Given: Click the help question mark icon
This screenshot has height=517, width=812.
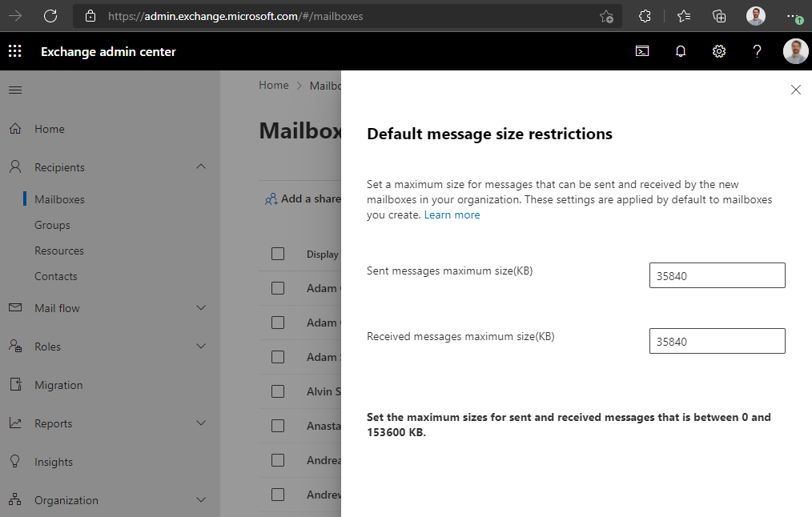Looking at the screenshot, I should coord(757,51).
